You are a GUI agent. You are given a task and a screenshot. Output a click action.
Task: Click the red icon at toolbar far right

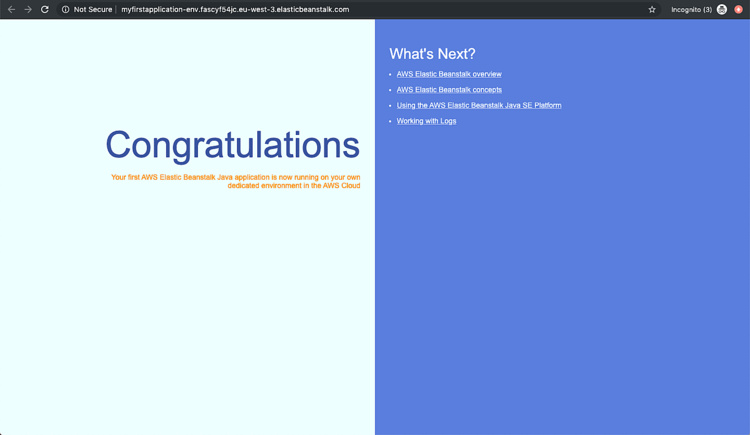(x=739, y=9)
